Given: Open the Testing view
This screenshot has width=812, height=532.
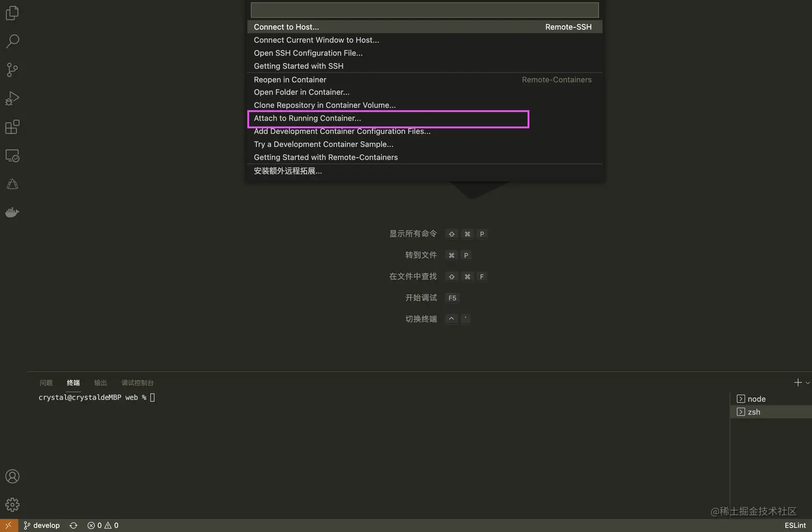Looking at the screenshot, I should [x=12, y=184].
